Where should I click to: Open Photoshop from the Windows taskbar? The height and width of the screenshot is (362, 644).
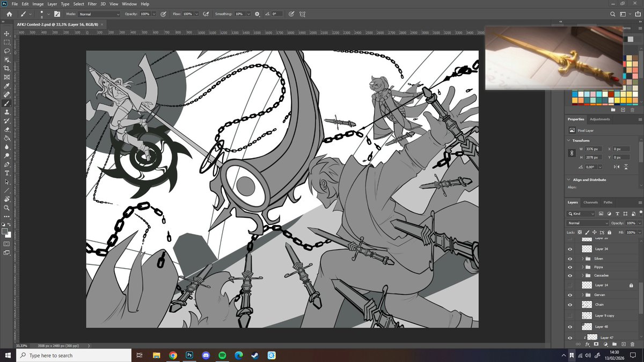pyautogui.click(x=189, y=355)
